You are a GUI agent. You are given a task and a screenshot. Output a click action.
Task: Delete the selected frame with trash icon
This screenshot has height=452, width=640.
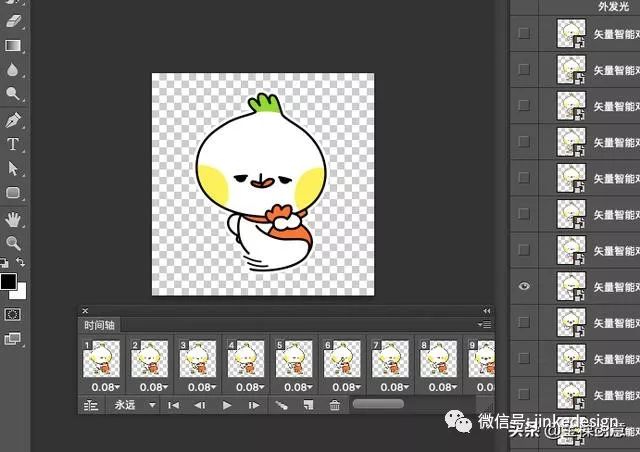[x=335, y=405]
